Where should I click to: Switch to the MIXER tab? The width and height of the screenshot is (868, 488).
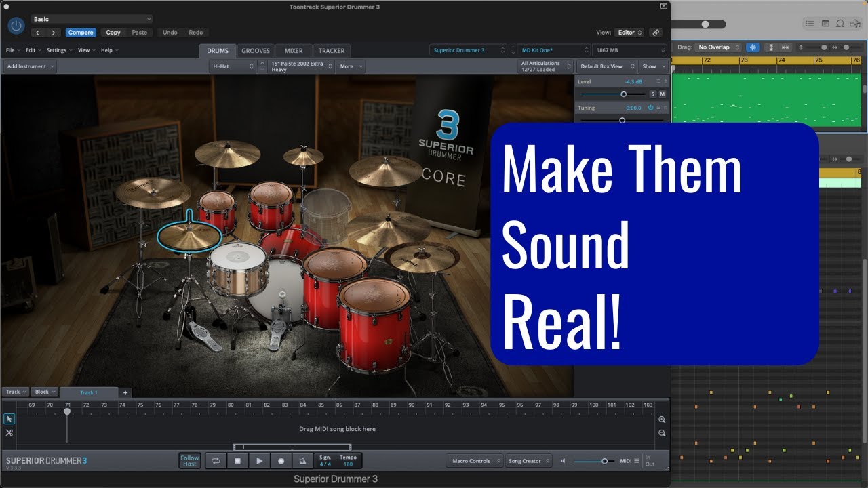[294, 51]
